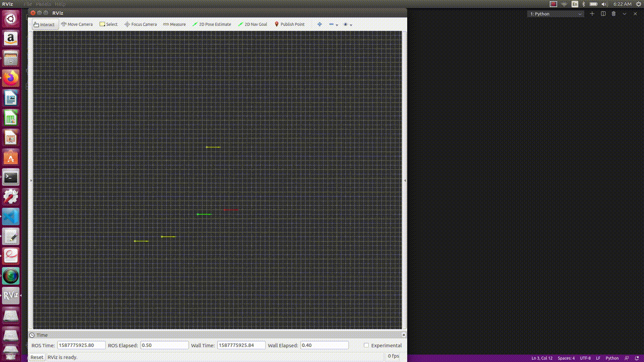Launch Firefox from the launcher
This screenshot has width=644, height=362.
click(11, 78)
